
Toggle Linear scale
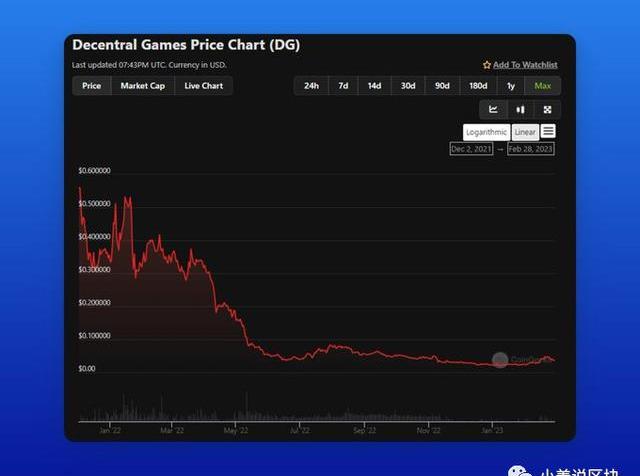525,132
